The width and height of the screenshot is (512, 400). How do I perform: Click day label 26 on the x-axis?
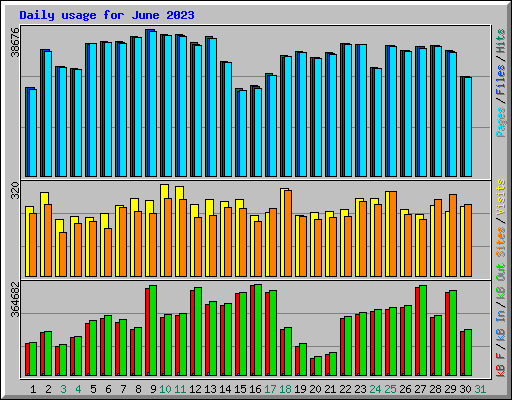(x=405, y=389)
